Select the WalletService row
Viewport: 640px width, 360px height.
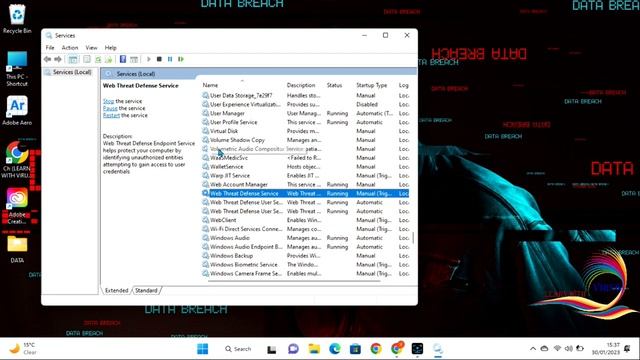point(305,167)
